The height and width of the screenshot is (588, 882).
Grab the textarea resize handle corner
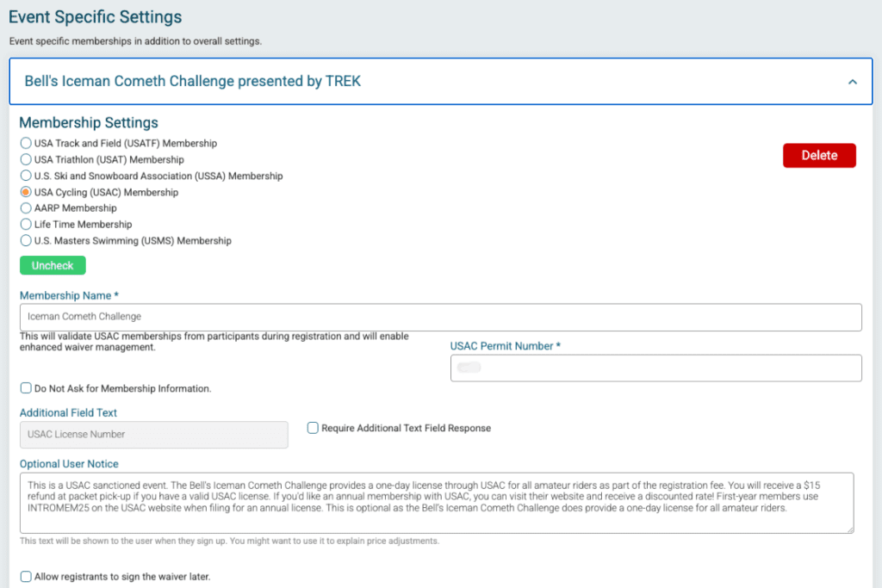coord(850,529)
